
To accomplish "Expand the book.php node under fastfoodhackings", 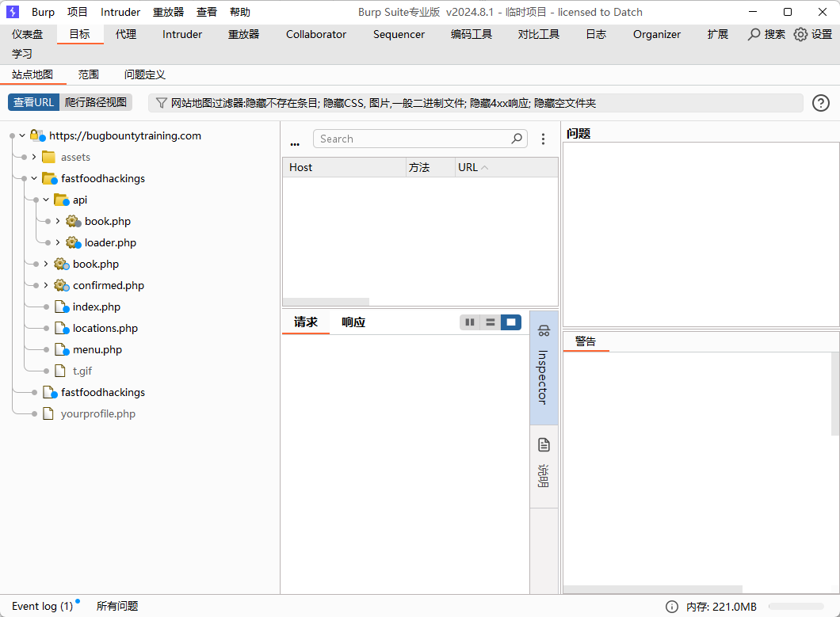I will coord(45,264).
